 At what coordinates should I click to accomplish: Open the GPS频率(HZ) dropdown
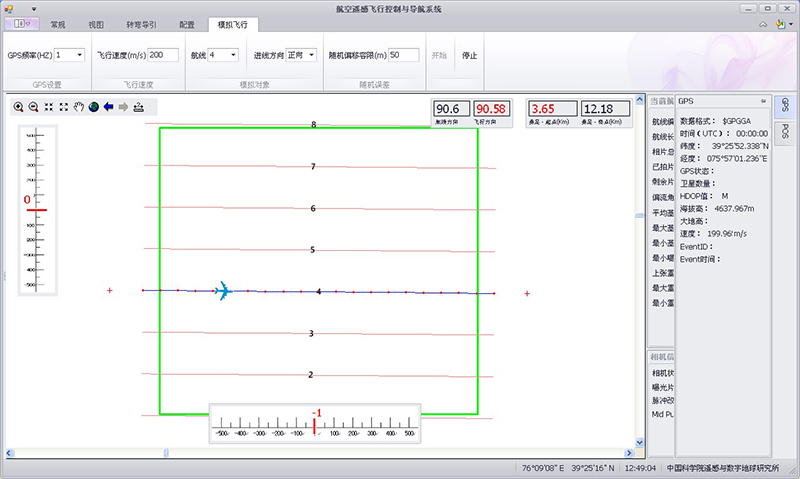[79, 55]
